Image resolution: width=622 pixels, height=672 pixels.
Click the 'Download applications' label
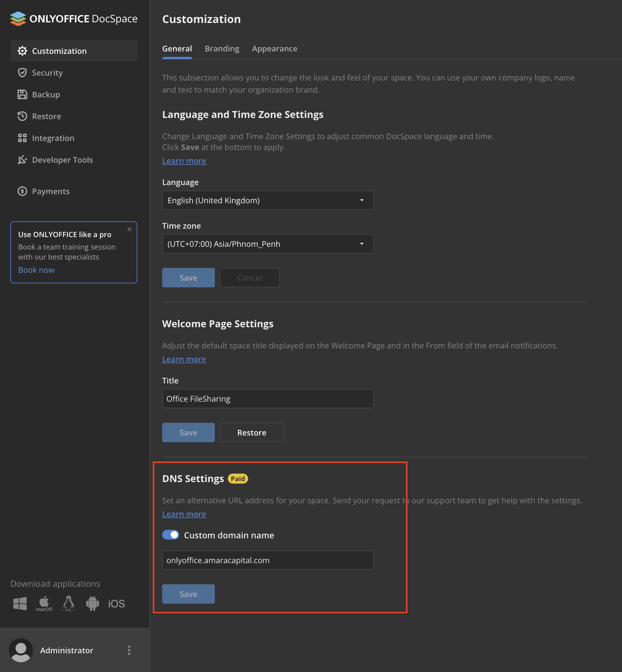pyautogui.click(x=55, y=583)
